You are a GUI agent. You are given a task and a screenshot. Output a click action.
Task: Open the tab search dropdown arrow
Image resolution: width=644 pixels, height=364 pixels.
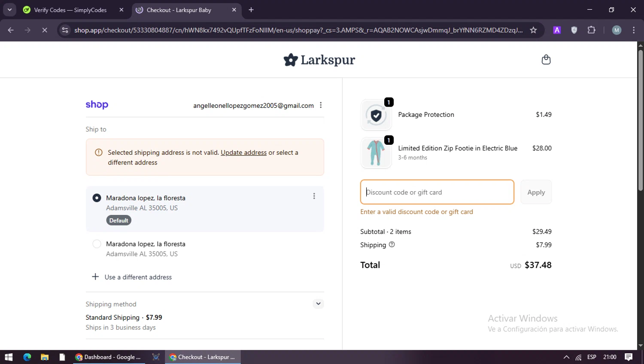pyautogui.click(x=9, y=10)
